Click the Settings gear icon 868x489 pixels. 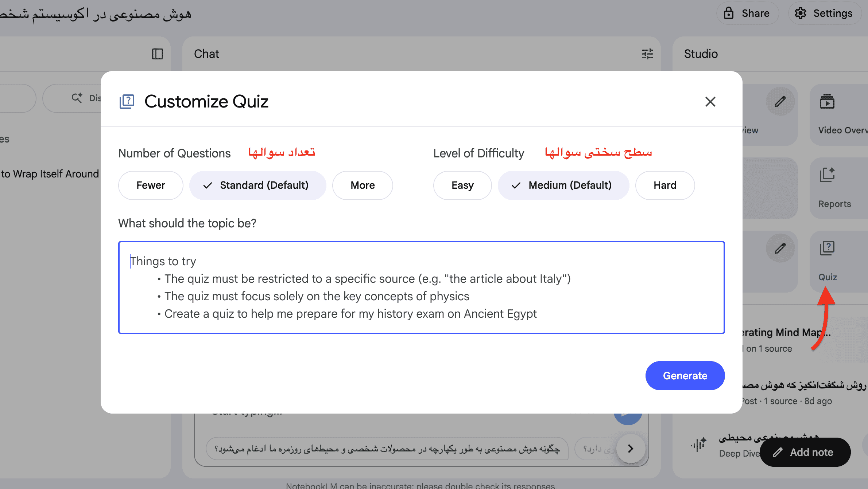[x=800, y=13]
